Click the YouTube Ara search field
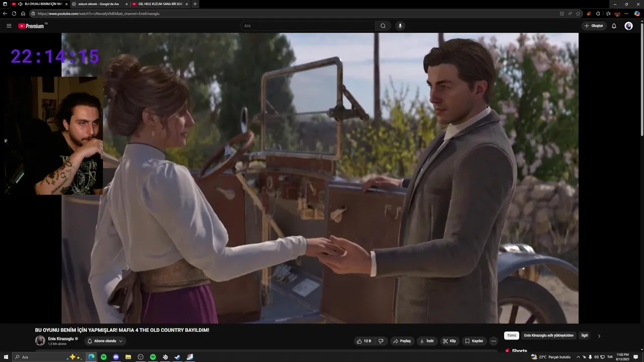Image resolution: width=644 pixels, height=362 pixels. point(308,26)
